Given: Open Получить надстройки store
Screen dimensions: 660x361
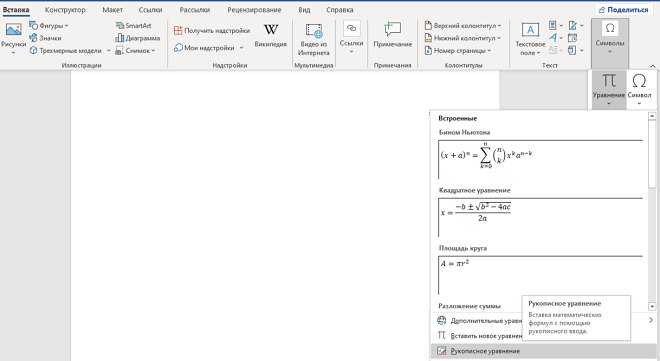Looking at the screenshot, I should click(212, 30).
